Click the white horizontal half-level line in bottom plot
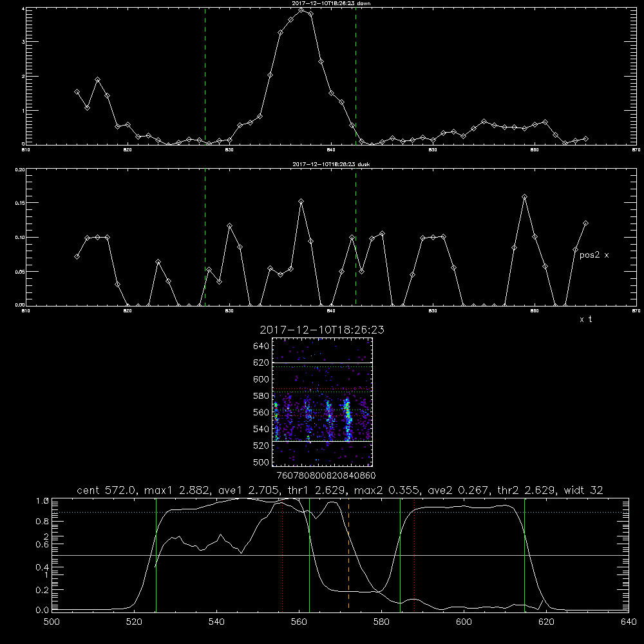The width and height of the screenshot is (644, 644). [340, 555]
